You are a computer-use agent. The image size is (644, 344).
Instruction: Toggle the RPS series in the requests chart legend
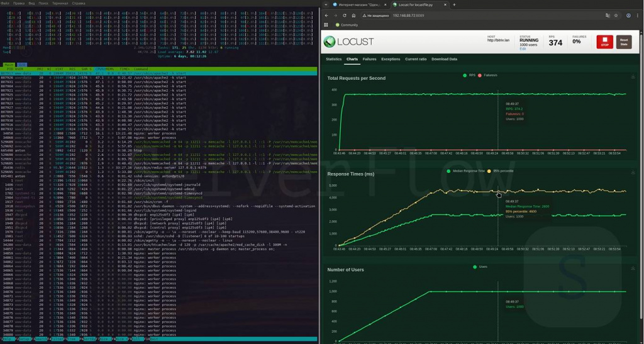pyautogui.click(x=468, y=75)
